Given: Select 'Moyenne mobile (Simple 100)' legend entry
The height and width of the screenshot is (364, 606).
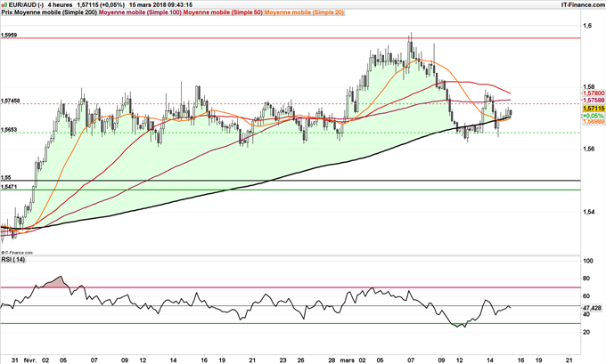Looking at the screenshot, I should [x=140, y=12].
